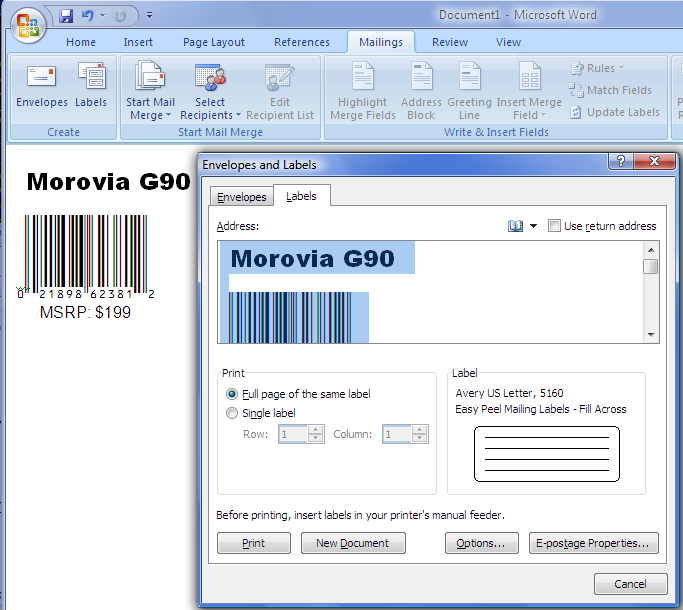Screen dimensions: 683x610
Task: Undo the last action
Action: tap(88, 16)
